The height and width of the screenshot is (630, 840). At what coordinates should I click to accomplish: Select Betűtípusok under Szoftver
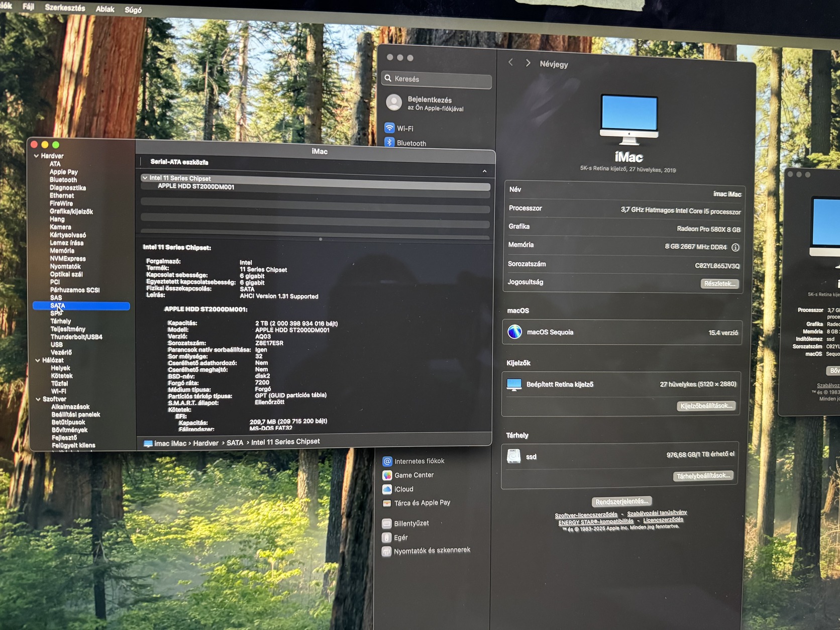(68, 422)
